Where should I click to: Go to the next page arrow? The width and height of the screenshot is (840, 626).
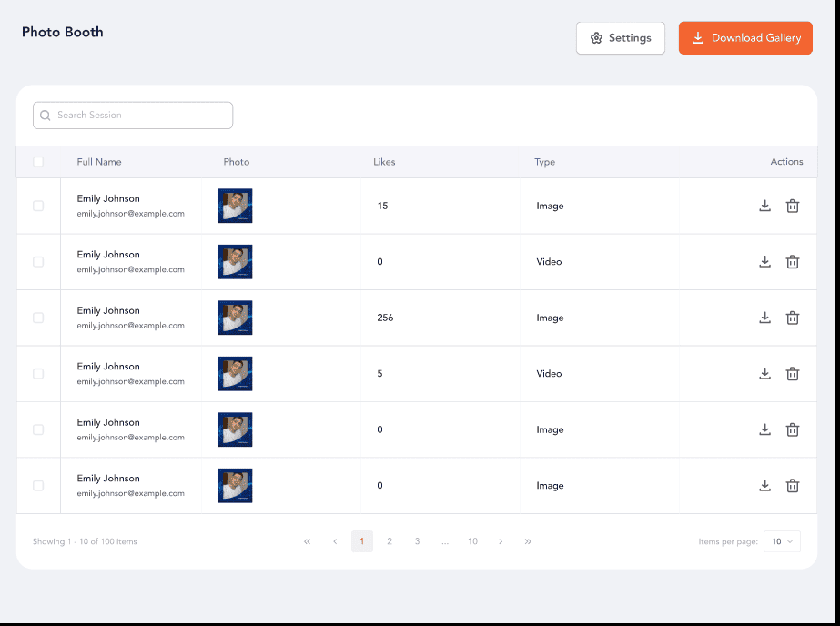click(501, 541)
